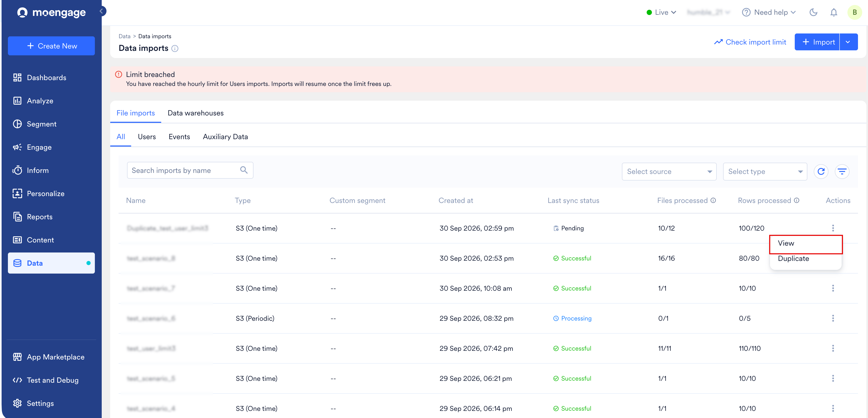Click Files processed info icon

(713, 200)
